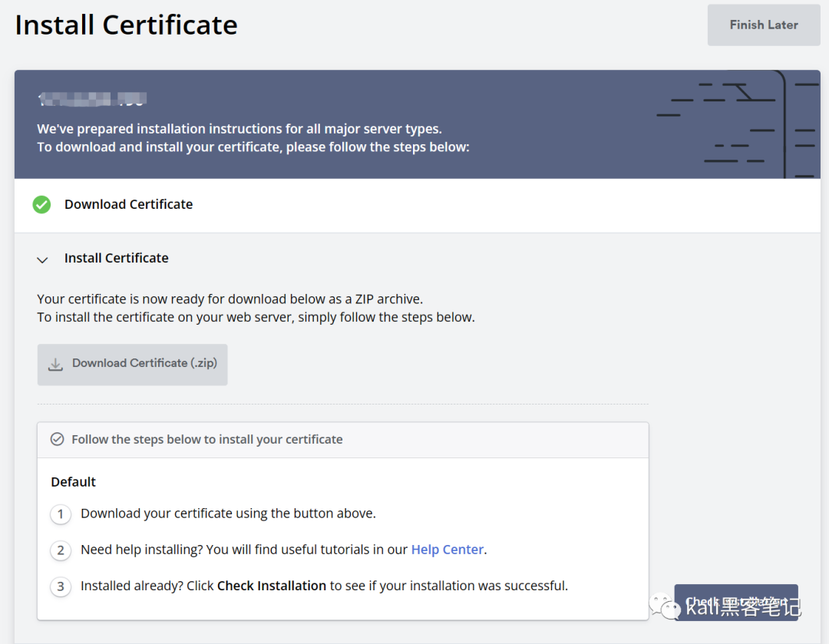
Task: Open the Help Center link
Action: [x=448, y=550]
